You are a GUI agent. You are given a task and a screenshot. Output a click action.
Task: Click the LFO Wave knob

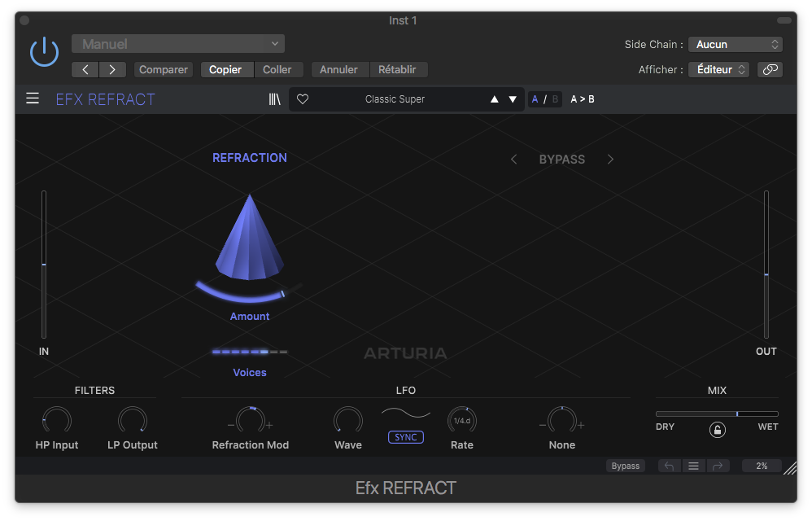(x=348, y=420)
